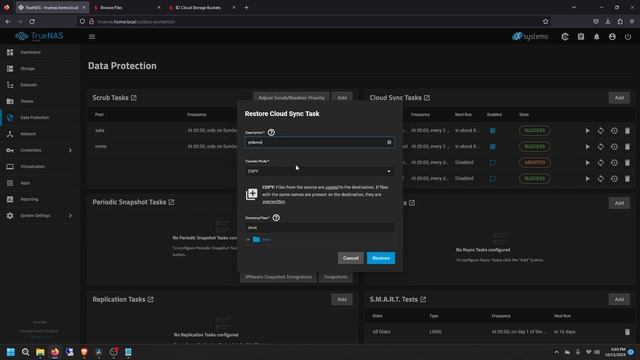Click Restore in the dialog
Viewport: 640px width, 360px height.
pos(381,258)
